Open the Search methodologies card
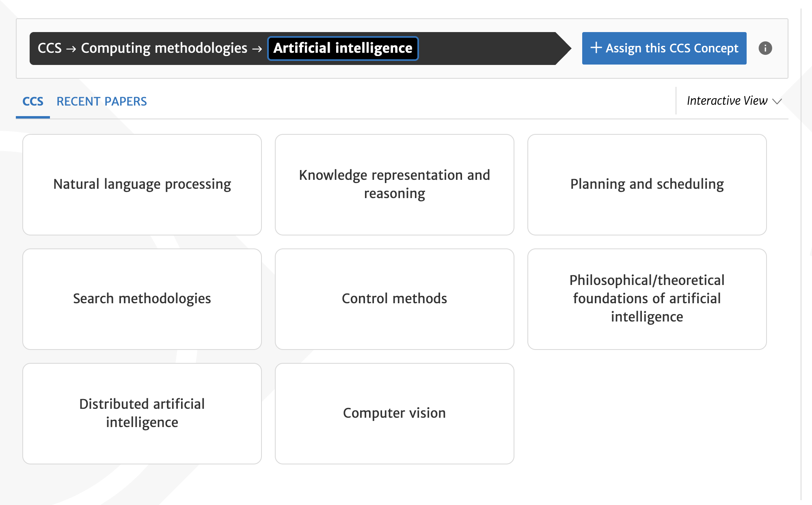The width and height of the screenshot is (812, 505). tap(142, 299)
